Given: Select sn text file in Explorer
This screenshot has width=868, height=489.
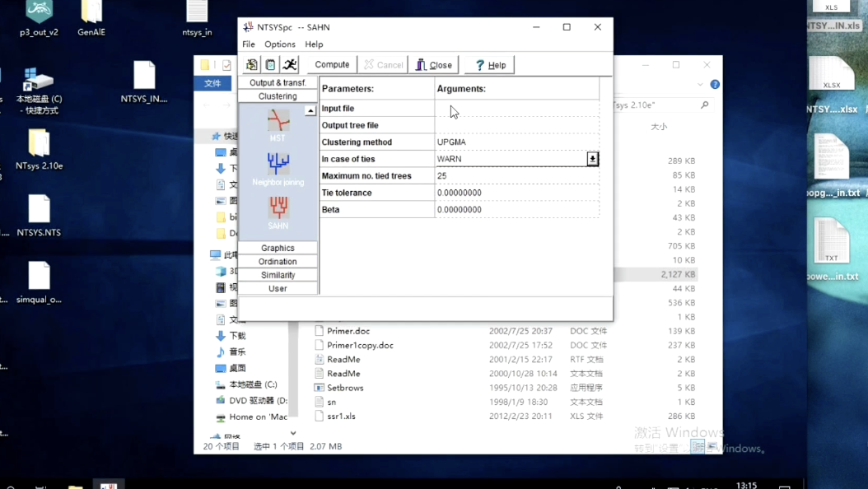Looking at the screenshot, I should point(331,403).
